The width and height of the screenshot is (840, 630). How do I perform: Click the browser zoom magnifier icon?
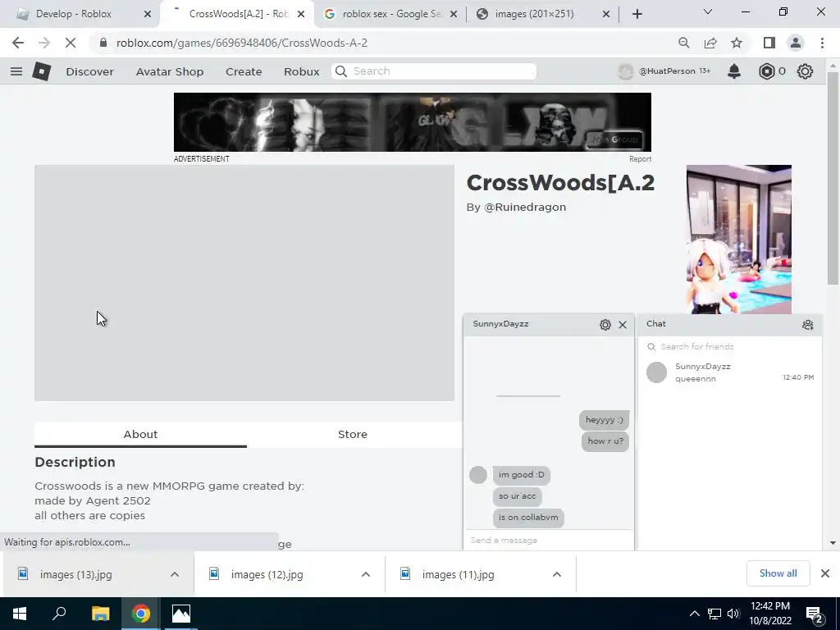coord(683,43)
